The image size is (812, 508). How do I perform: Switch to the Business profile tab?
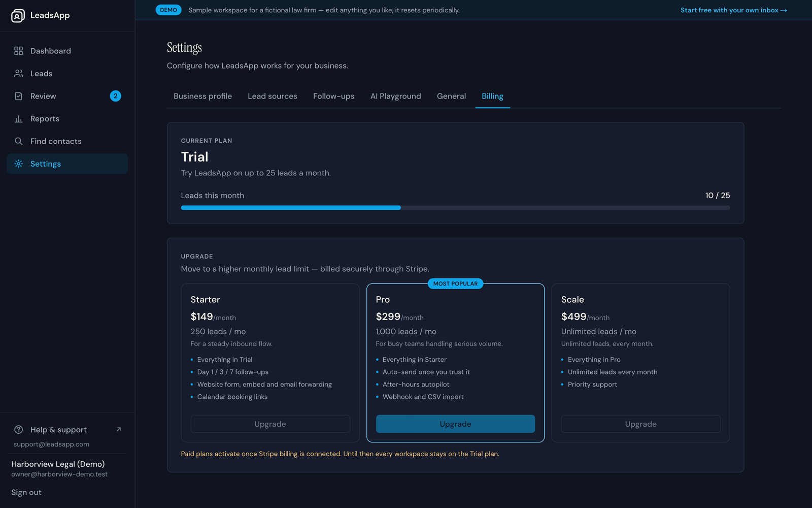202,96
